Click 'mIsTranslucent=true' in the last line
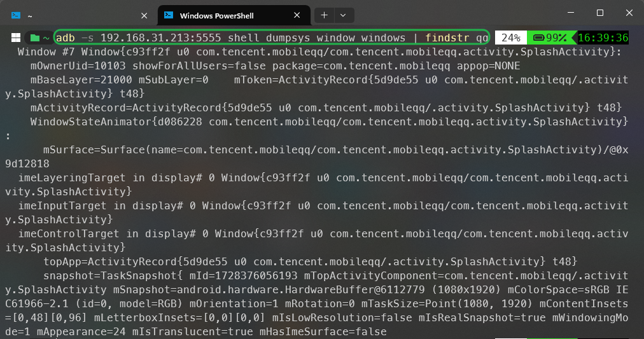The image size is (644, 339). (x=193, y=331)
